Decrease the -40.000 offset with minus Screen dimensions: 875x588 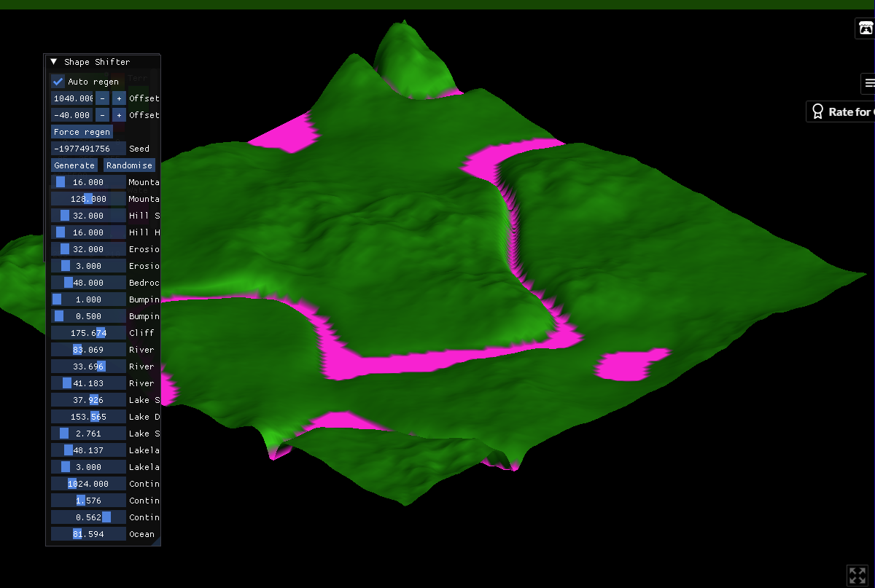tap(102, 115)
